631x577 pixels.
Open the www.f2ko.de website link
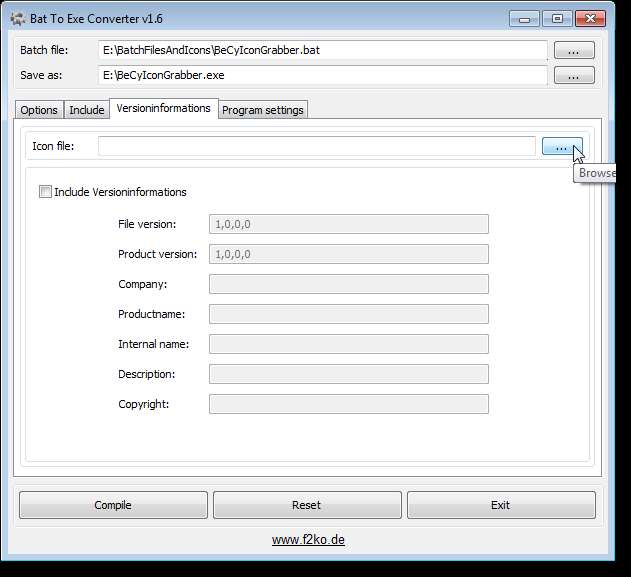[x=308, y=540]
